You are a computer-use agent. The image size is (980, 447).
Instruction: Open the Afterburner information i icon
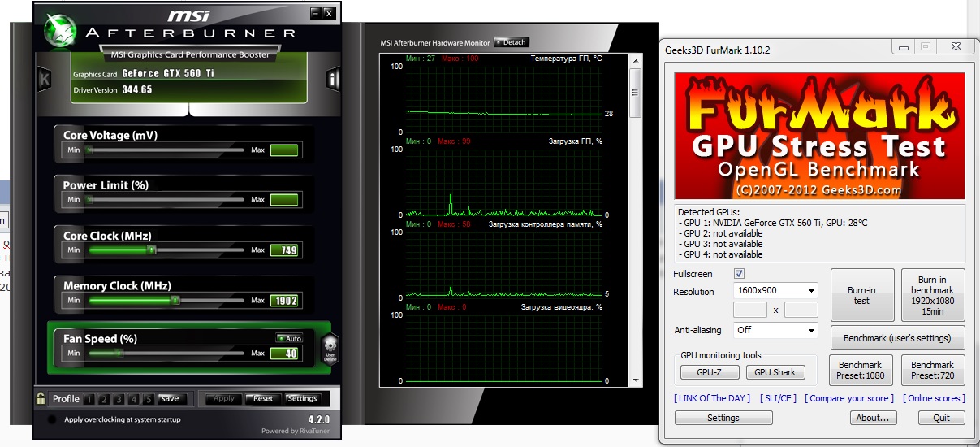pos(333,79)
